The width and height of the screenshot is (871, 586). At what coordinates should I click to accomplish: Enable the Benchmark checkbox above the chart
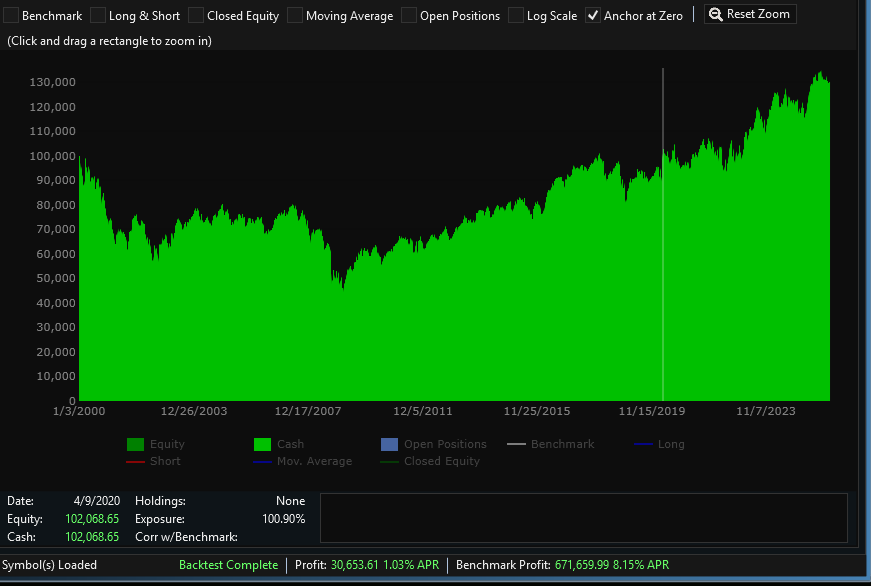pyautogui.click(x=11, y=16)
